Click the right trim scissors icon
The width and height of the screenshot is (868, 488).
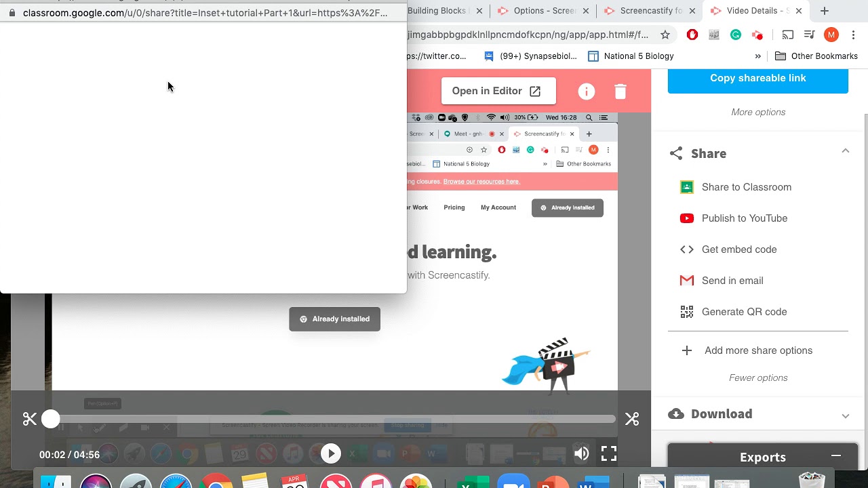point(632,419)
